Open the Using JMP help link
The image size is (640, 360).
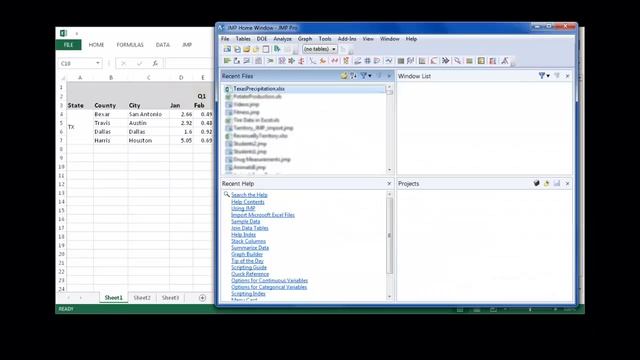[x=243, y=208]
